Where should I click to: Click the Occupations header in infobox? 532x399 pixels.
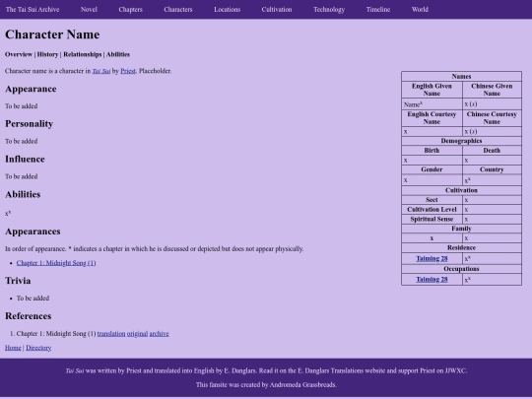(461, 269)
